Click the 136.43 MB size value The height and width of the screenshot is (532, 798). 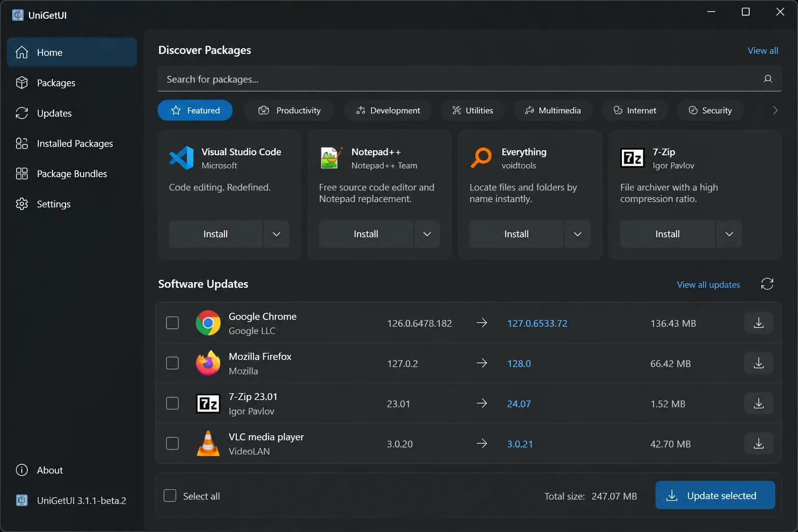[x=673, y=323]
